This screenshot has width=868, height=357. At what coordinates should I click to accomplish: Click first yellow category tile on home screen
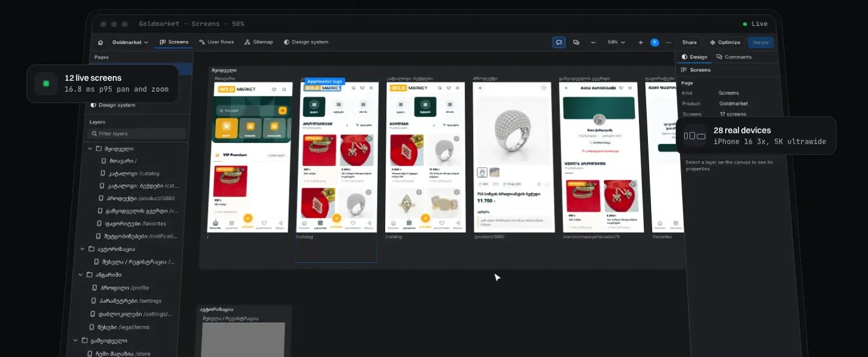pos(226,128)
